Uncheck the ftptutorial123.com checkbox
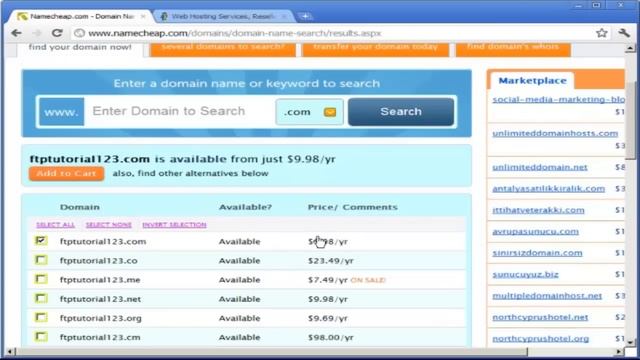The image size is (640, 360). tap(41, 241)
